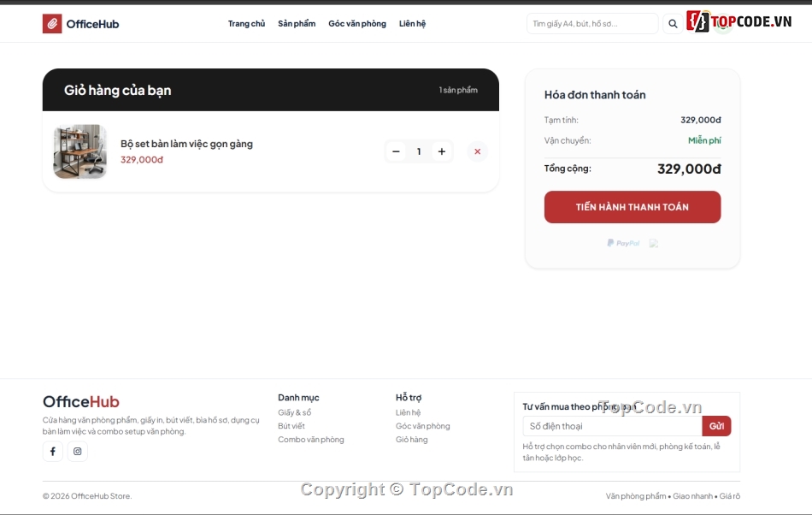Increase quantity with the plus button
812x515 pixels.
point(442,151)
